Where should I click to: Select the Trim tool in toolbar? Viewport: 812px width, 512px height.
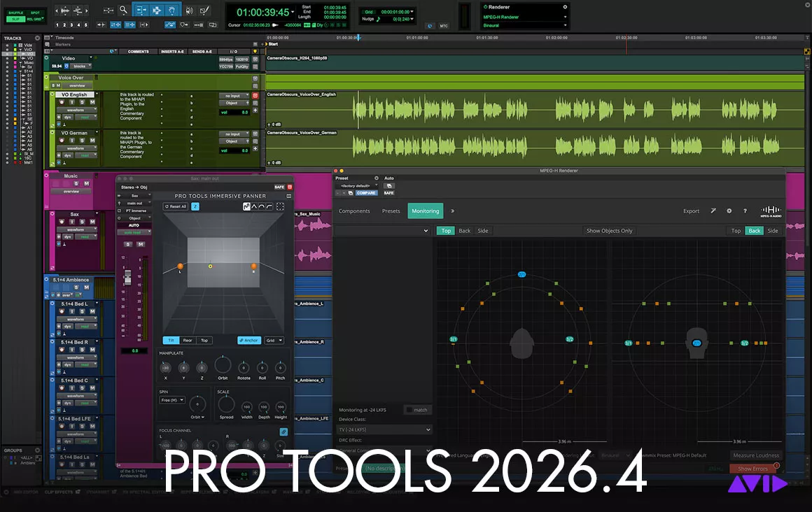(x=141, y=10)
